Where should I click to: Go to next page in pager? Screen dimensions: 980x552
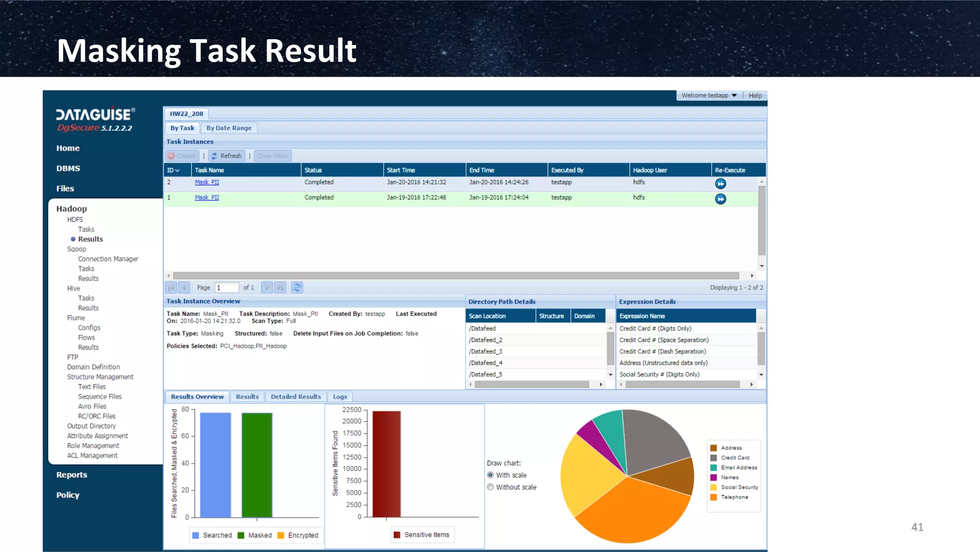click(267, 287)
